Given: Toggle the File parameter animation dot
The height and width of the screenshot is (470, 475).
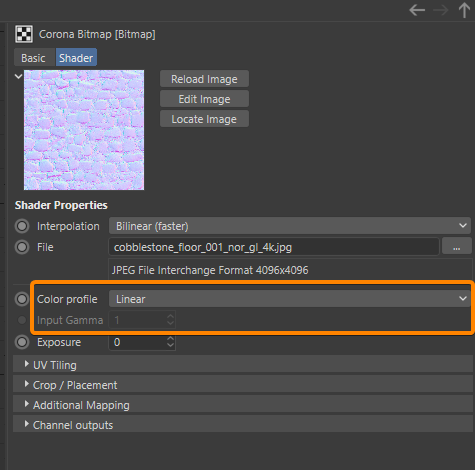Looking at the screenshot, I should click(22, 247).
